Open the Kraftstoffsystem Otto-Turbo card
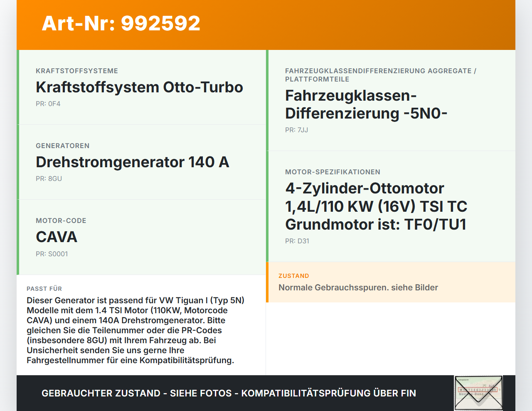 tap(139, 87)
